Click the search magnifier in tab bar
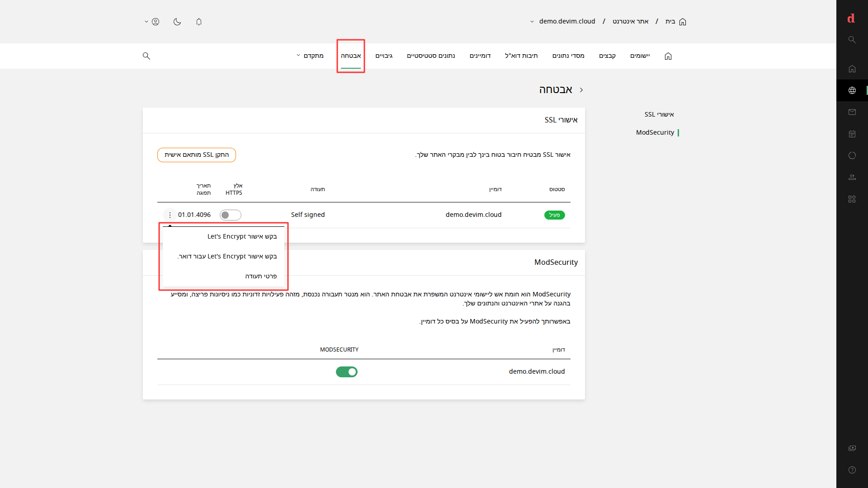 pyautogui.click(x=146, y=56)
